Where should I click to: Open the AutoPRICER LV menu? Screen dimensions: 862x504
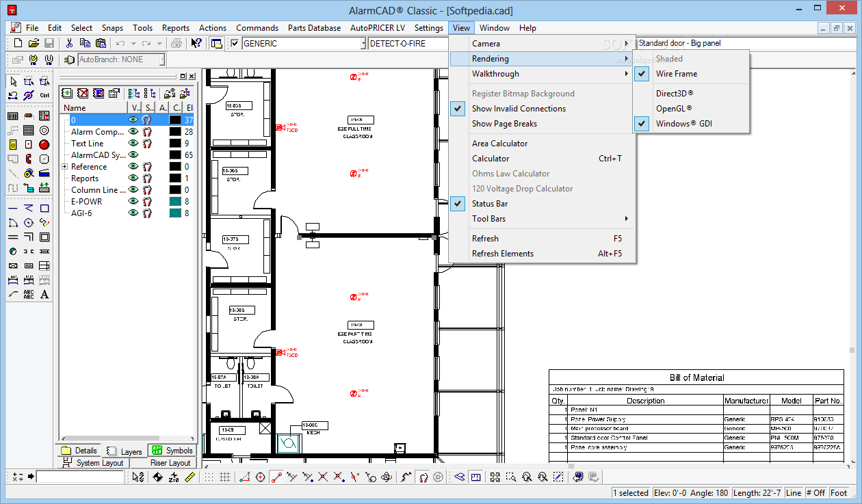(x=378, y=28)
